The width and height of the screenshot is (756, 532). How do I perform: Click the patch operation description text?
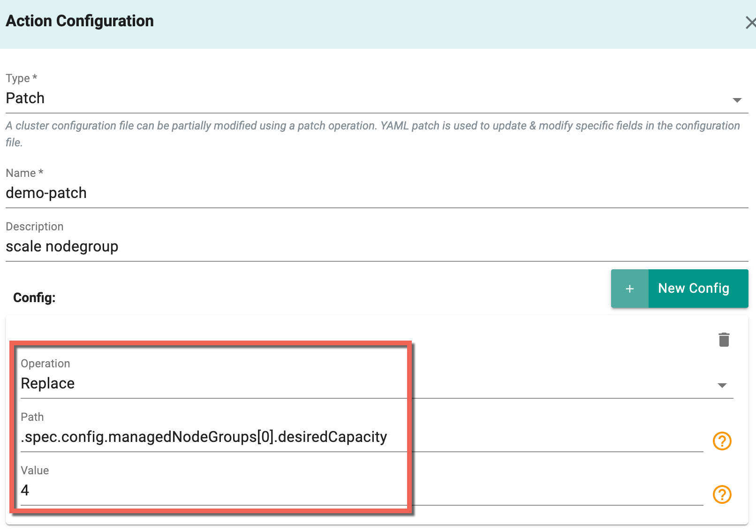coord(373,134)
